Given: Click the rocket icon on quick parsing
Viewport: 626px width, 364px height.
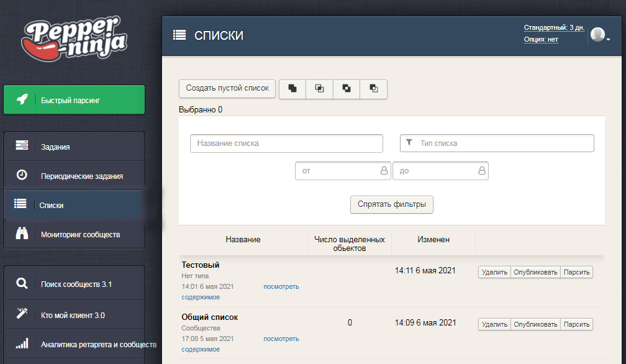Looking at the screenshot, I should tap(22, 99).
